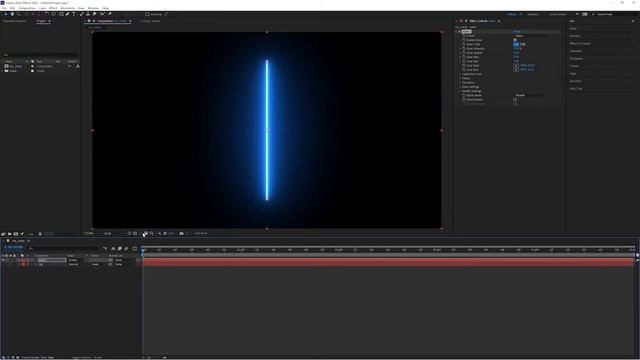Screen dimensions: 640x360
Task: Select the Type text tool
Action: (x=74, y=14)
